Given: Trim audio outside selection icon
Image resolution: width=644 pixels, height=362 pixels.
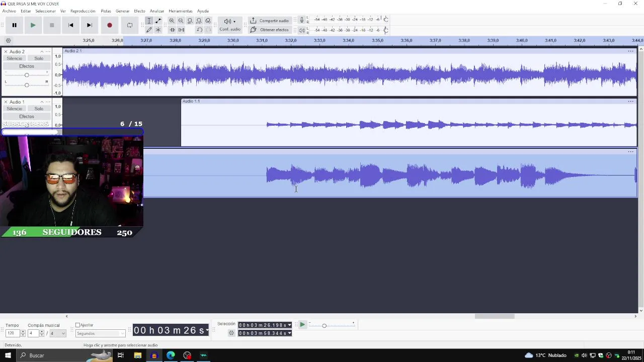Looking at the screenshot, I should pyautogui.click(x=172, y=30).
